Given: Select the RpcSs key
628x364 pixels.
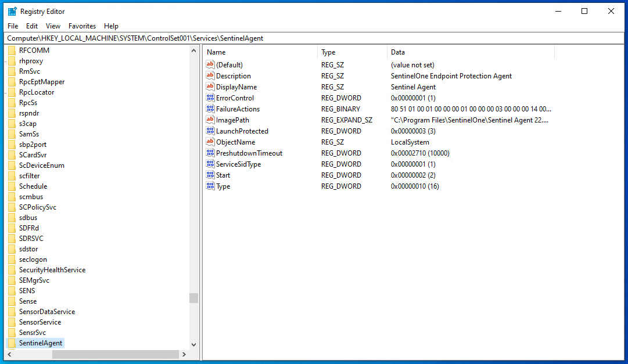Looking at the screenshot, I should [x=28, y=103].
